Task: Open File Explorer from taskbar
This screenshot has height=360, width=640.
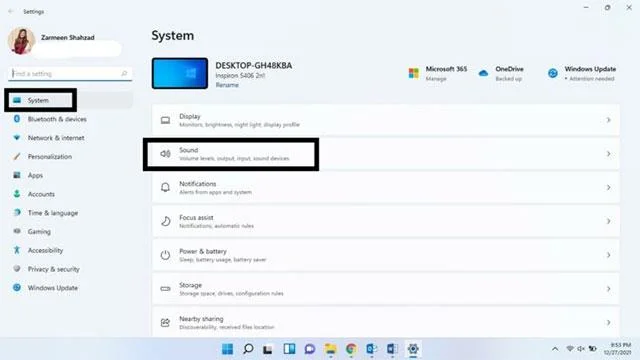Action: click(x=330, y=349)
